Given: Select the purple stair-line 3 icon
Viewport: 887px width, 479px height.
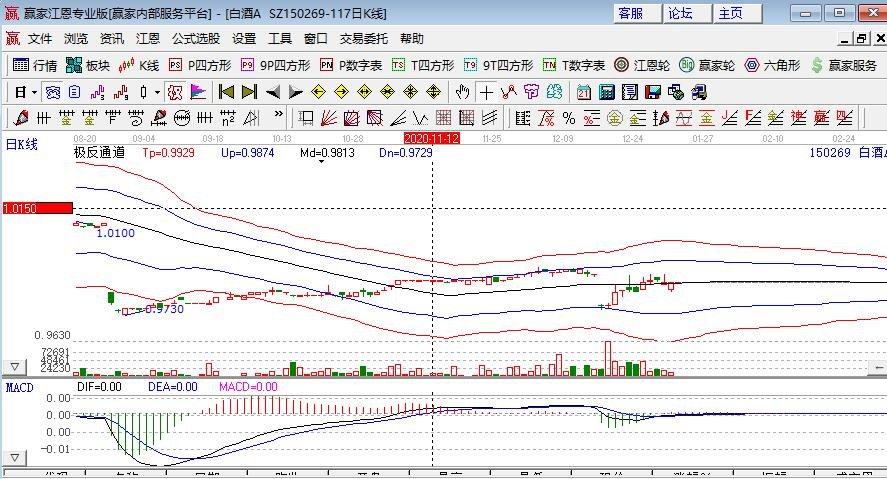Looking at the screenshot, I should coord(98,92).
